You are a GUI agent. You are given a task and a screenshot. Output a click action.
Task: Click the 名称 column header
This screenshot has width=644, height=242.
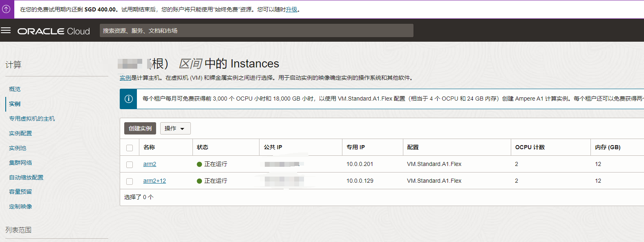(149, 147)
